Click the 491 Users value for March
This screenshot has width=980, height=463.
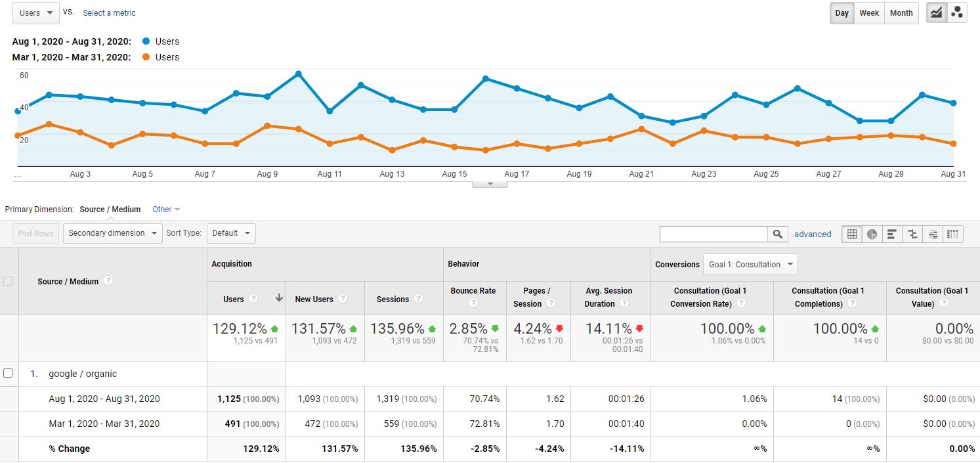pyautogui.click(x=232, y=424)
